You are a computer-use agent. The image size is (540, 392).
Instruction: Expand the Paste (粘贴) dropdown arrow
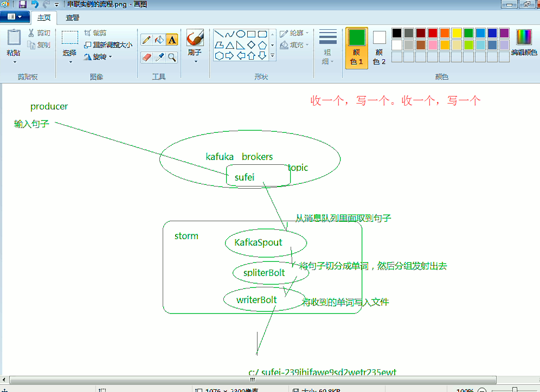15,62
